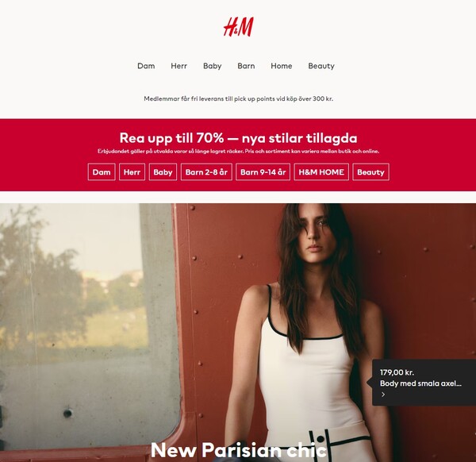This screenshot has height=462, width=476.
Task: Open H&M HOME sale button
Action: coord(321,172)
